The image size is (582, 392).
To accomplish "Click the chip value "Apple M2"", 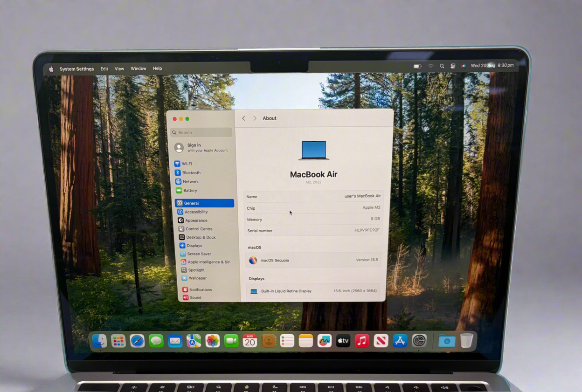I will [x=371, y=207].
